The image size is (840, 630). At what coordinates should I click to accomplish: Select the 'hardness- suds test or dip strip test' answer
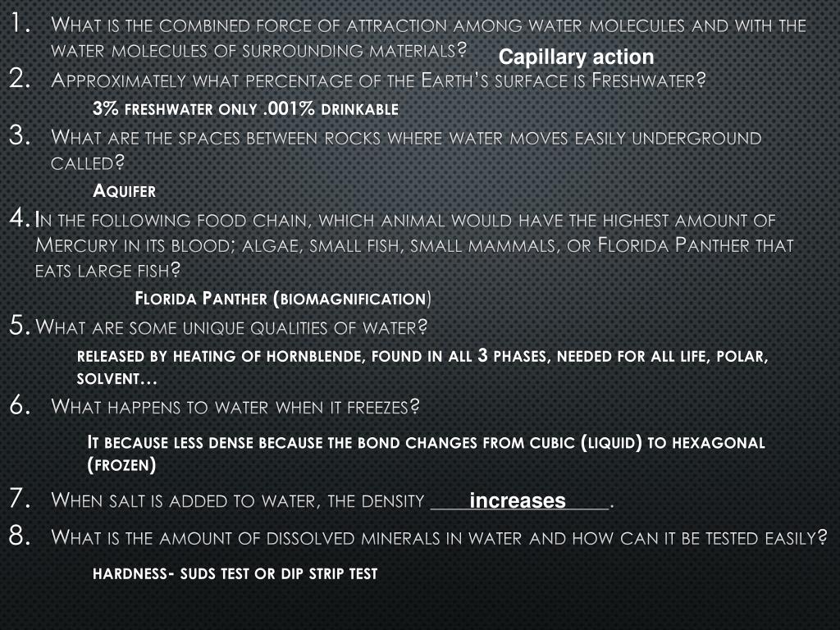(235, 573)
